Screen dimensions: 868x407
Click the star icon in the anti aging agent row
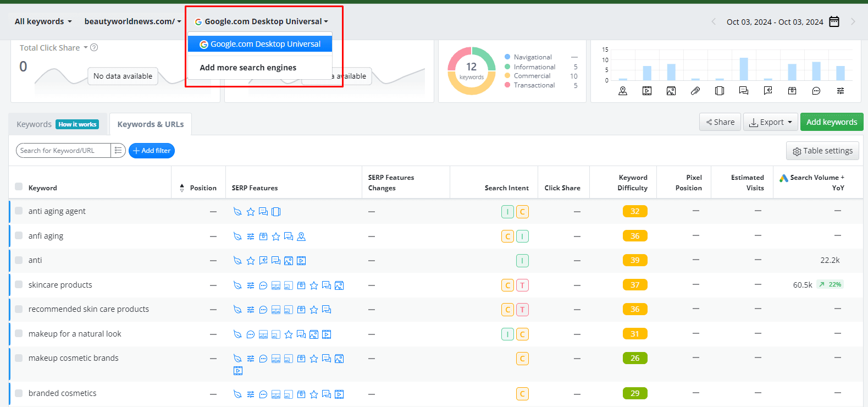251,212
